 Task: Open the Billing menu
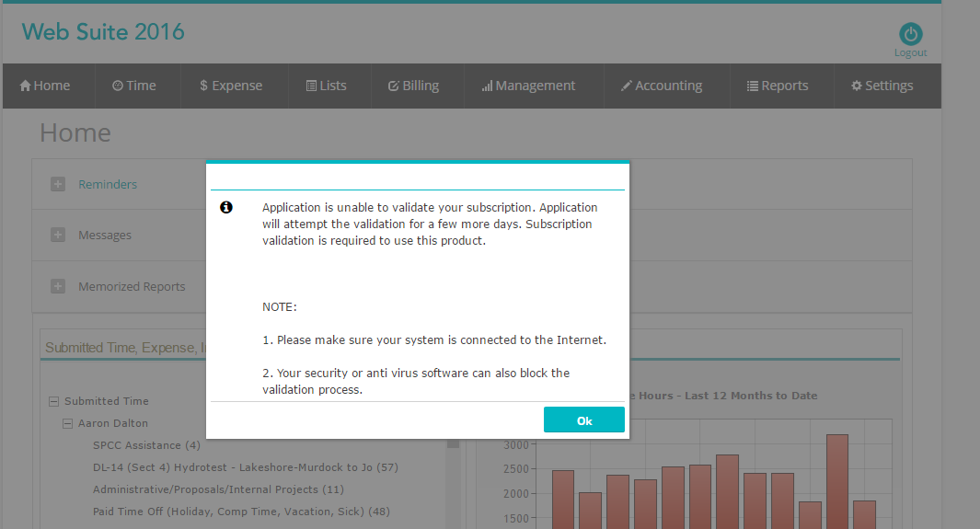click(413, 86)
